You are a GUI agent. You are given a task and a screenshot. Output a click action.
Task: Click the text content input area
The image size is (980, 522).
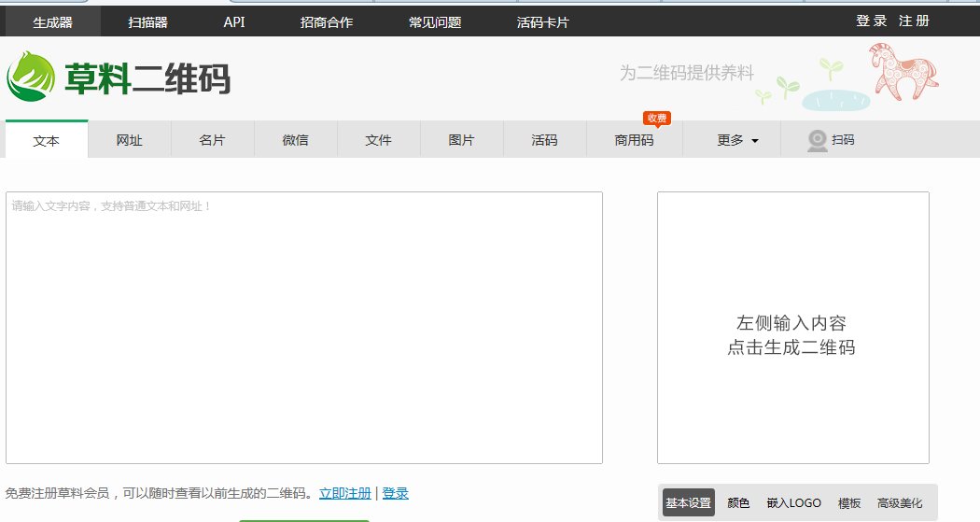[x=304, y=328]
